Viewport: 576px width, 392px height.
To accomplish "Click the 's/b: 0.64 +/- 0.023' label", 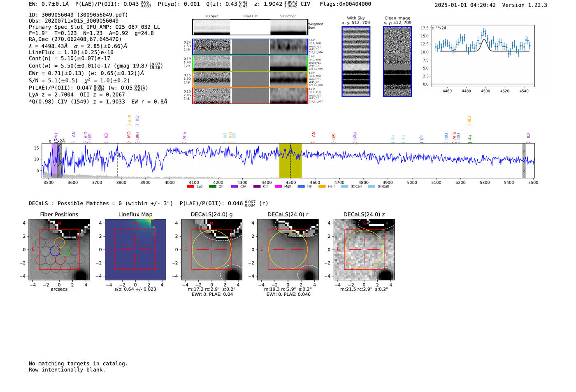I will click(135, 289).
